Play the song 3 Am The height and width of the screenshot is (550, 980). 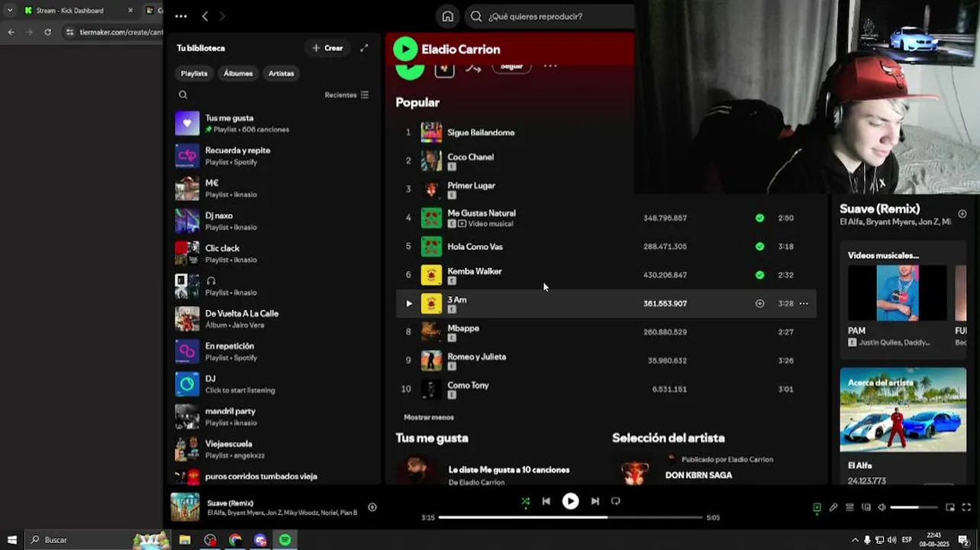tap(409, 304)
